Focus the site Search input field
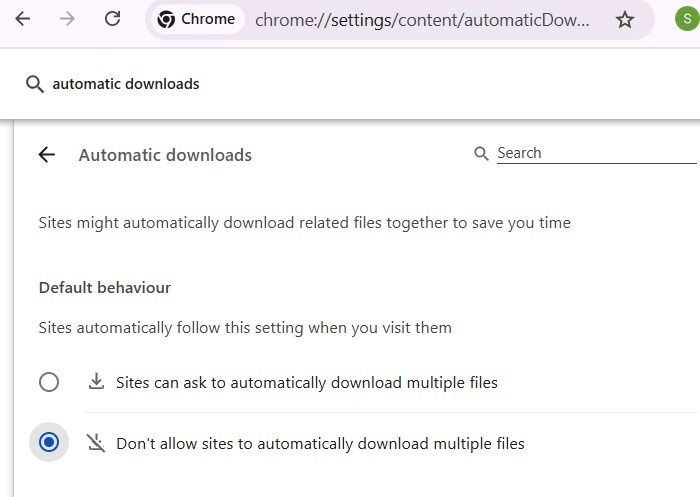Screen dimensions: 700x497 point(596,153)
